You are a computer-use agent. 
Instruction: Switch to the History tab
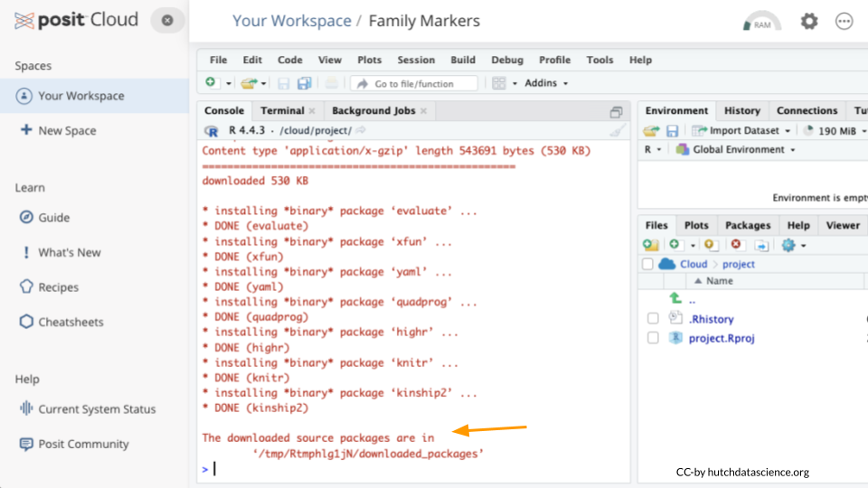741,110
